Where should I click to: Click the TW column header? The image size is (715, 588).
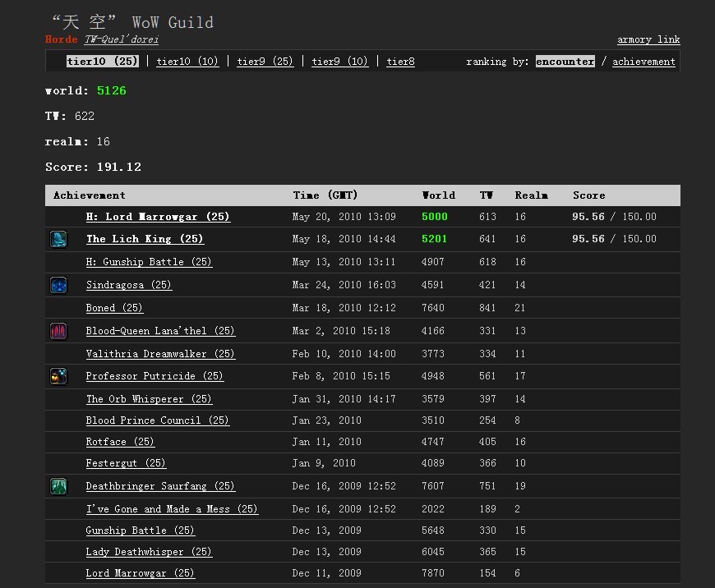[486, 195]
